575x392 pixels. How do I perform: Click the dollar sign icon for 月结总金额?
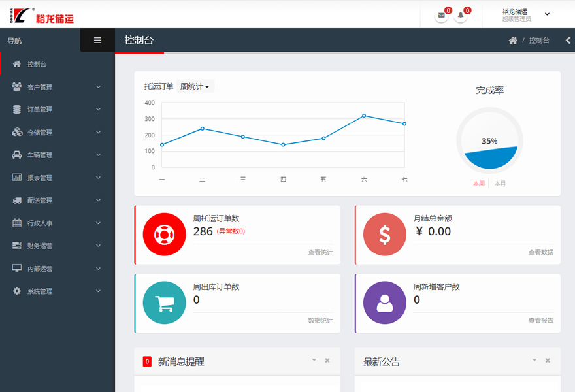click(x=385, y=235)
